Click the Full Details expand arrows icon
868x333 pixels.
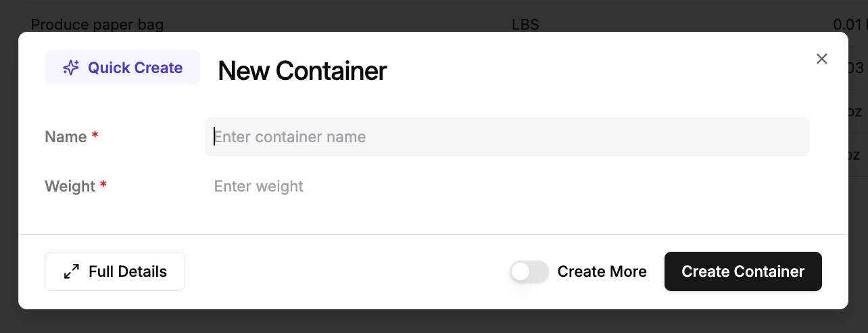(x=71, y=271)
